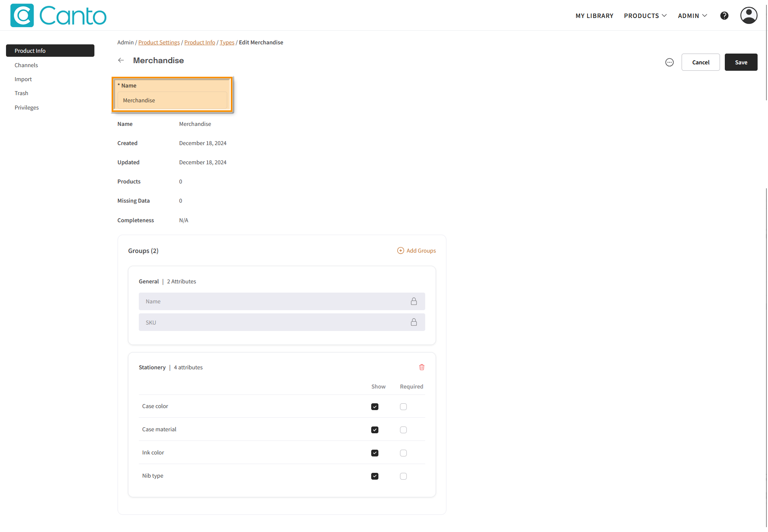Click the Add Groups link
This screenshot has width=768, height=532.
pos(416,251)
